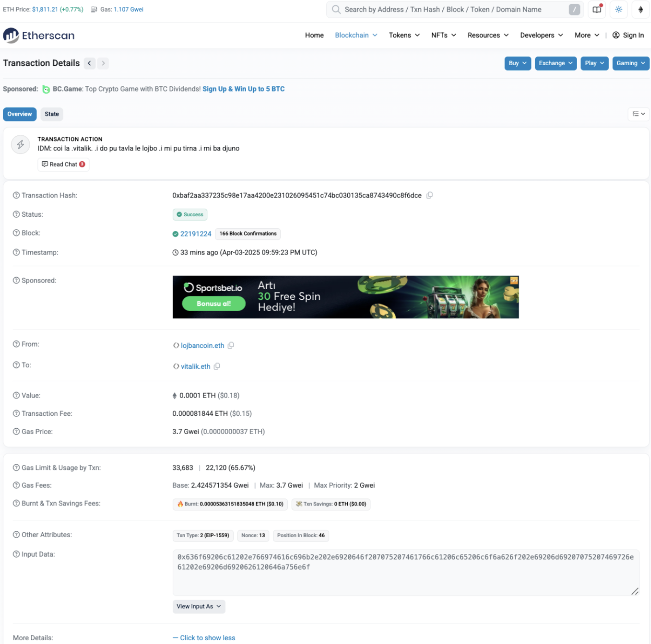Click help icon next to Other Attributes
Viewport: 651px width, 644px height.
[16, 535]
